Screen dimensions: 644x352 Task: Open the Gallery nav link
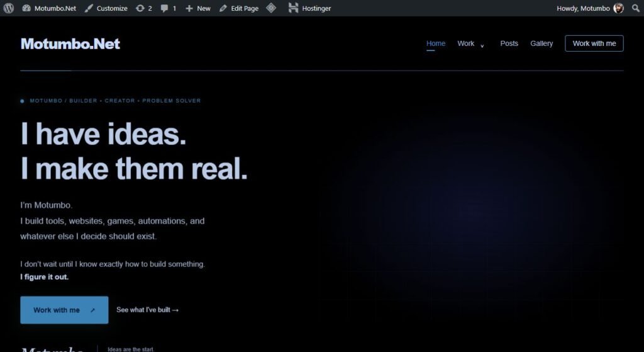point(541,43)
